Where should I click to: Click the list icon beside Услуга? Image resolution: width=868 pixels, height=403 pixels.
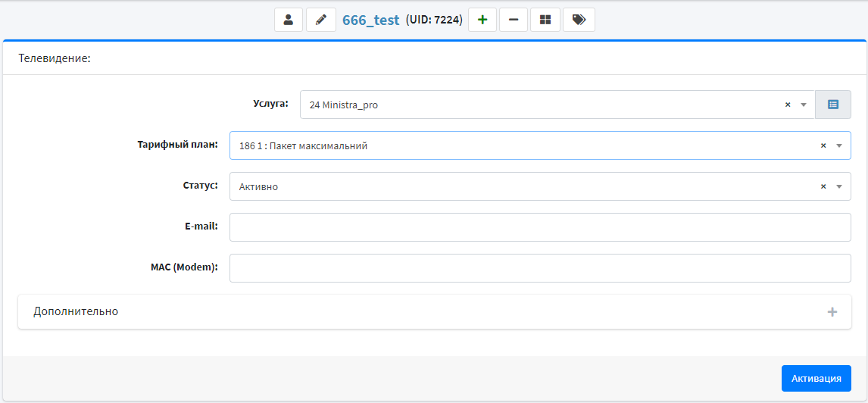[x=833, y=105]
